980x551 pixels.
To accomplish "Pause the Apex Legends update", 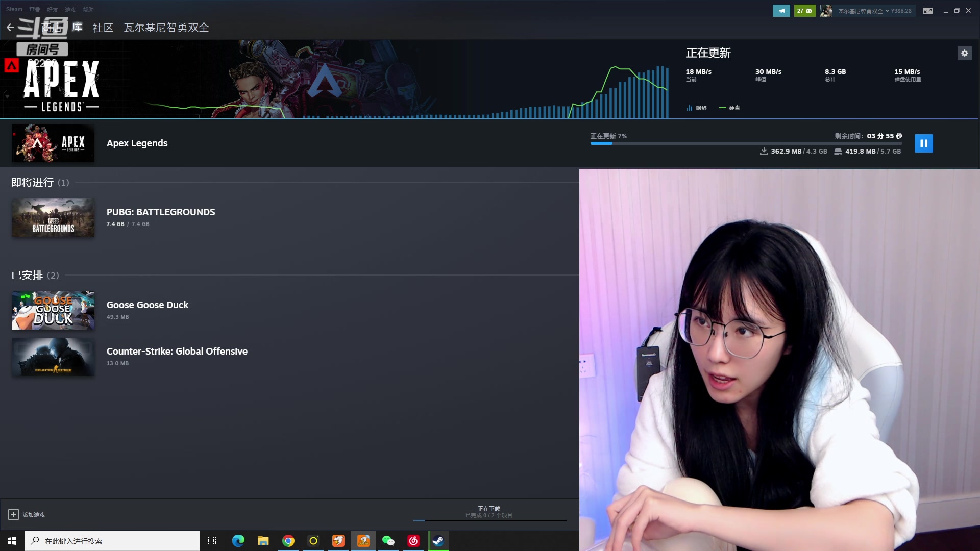I will pos(924,143).
